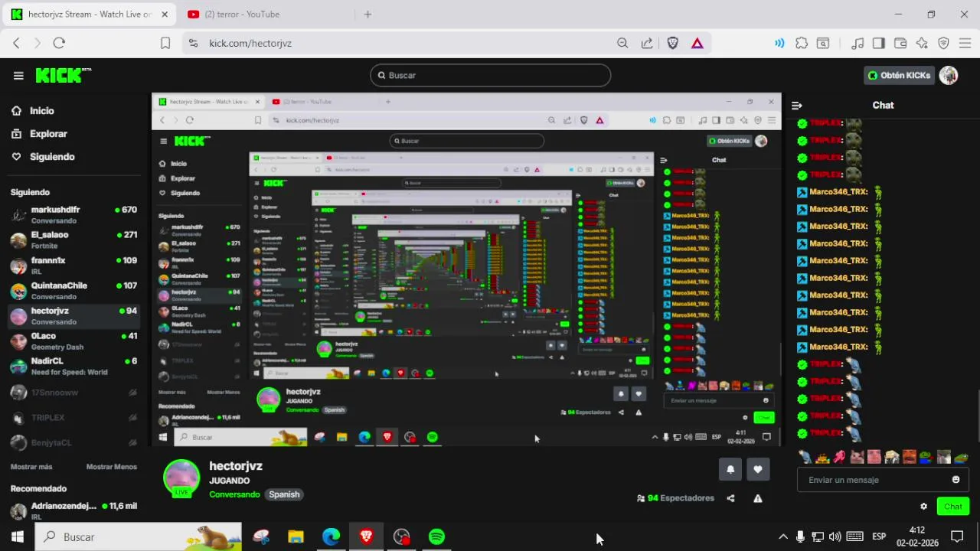Image resolution: width=980 pixels, height=551 pixels.
Task: Open Siguiendo in sidebar navigation
Action: click(x=43, y=157)
